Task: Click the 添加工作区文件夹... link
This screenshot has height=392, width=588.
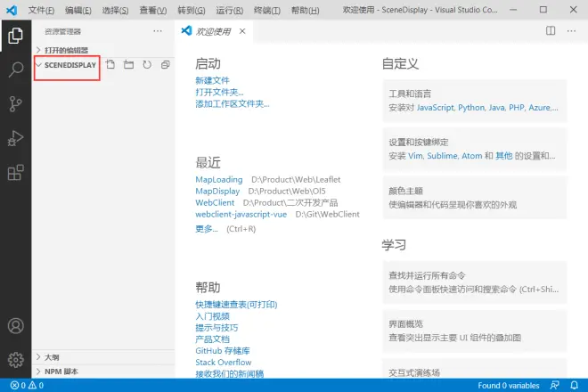Action: click(233, 103)
